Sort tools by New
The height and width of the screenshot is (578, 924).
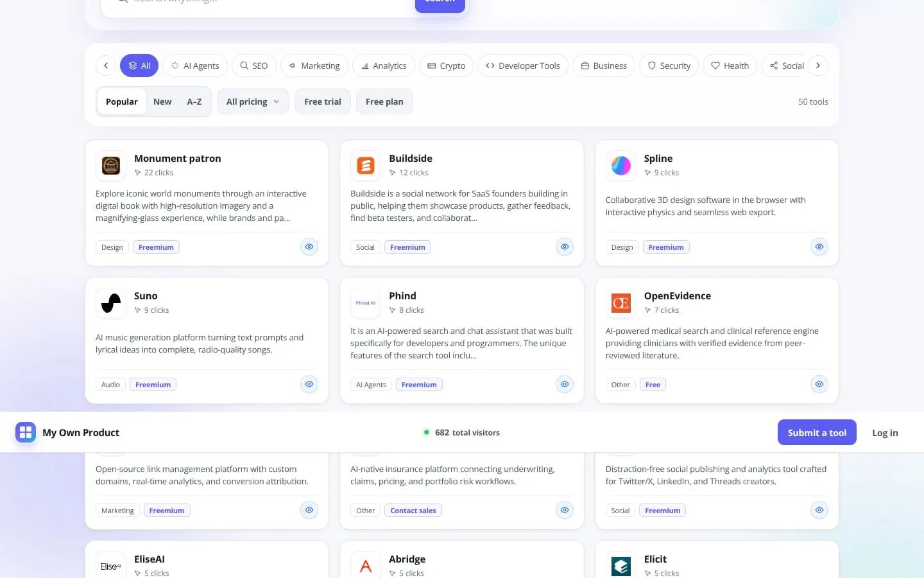tap(162, 101)
